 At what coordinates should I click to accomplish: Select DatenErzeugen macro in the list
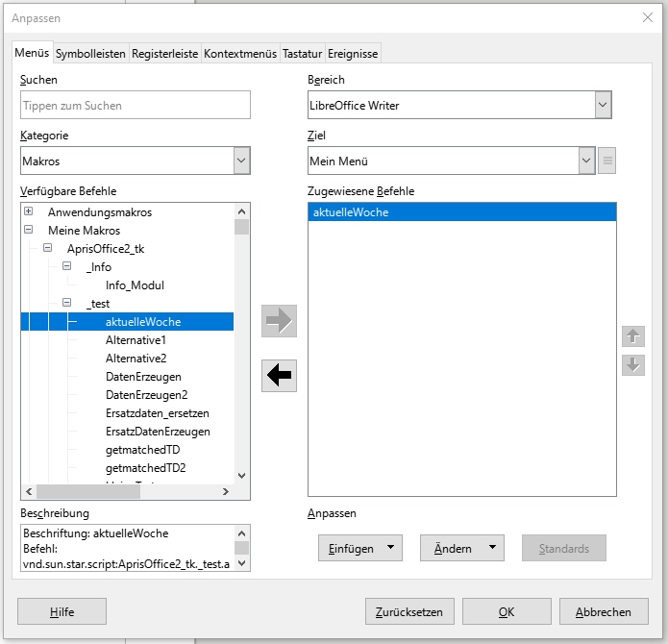[143, 377]
